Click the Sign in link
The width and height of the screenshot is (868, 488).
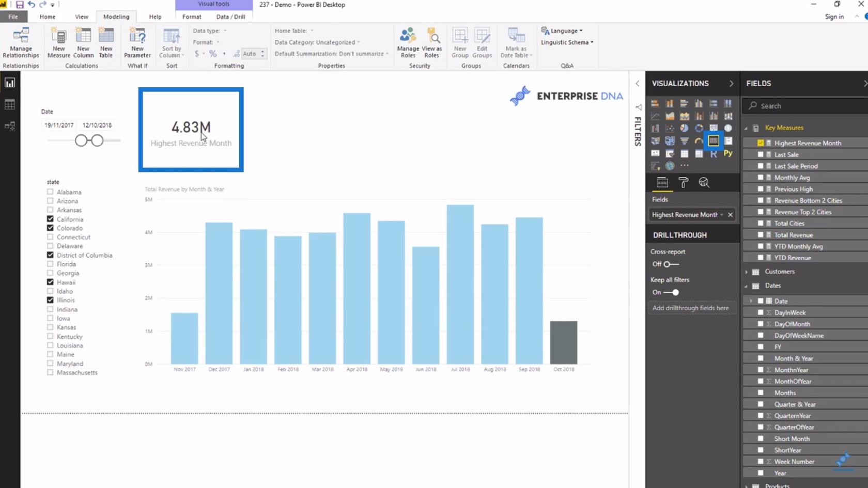point(834,17)
